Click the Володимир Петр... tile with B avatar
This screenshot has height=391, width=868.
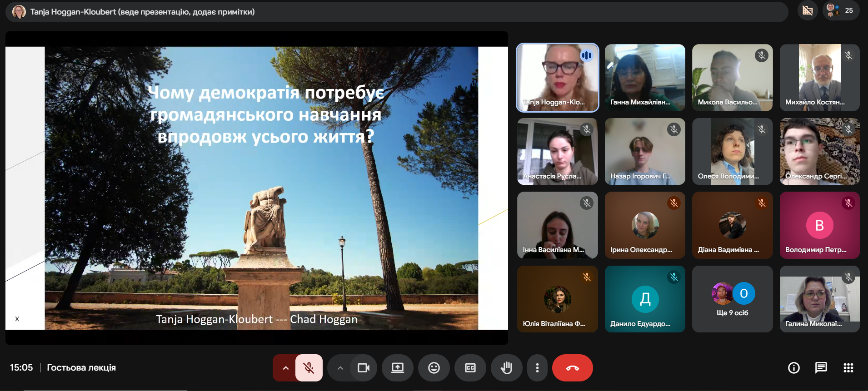tap(819, 225)
